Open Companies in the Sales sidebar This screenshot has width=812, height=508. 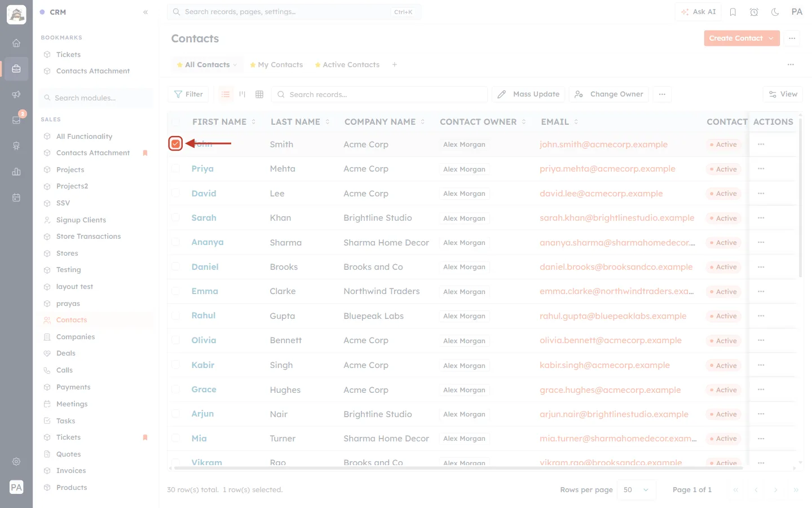(76, 337)
